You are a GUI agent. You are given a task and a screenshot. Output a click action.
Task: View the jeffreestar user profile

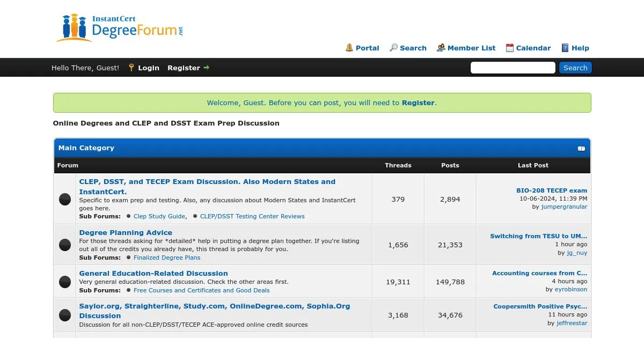(572, 323)
